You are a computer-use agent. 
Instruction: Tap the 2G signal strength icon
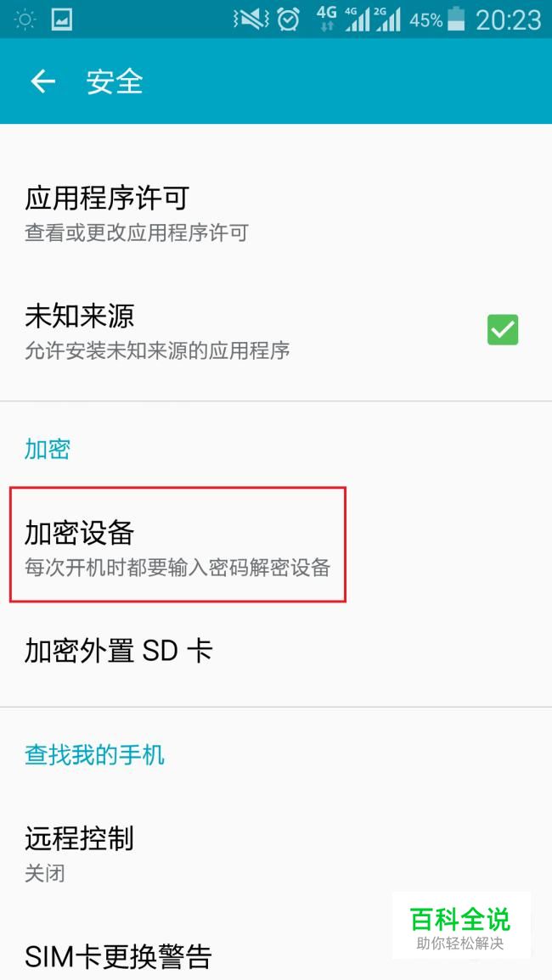[386, 20]
